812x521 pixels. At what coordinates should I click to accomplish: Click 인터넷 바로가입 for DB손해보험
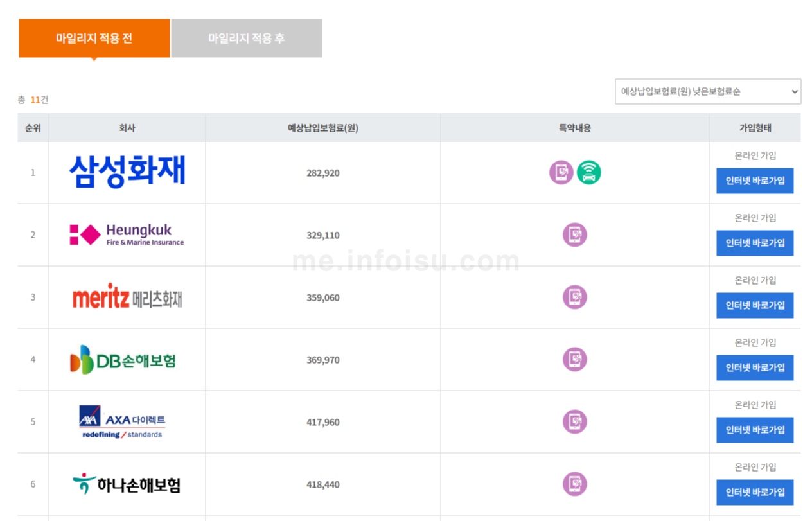click(755, 367)
